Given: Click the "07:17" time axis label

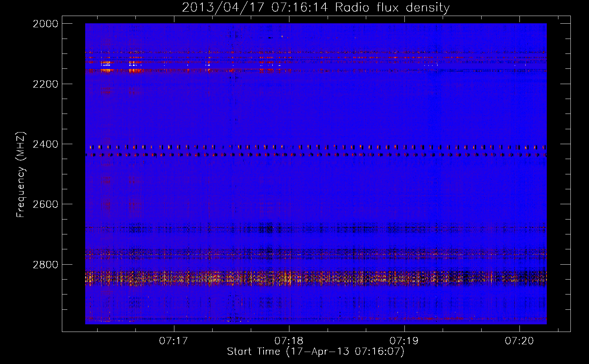Looking at the screenshot, I should [174, 341].
